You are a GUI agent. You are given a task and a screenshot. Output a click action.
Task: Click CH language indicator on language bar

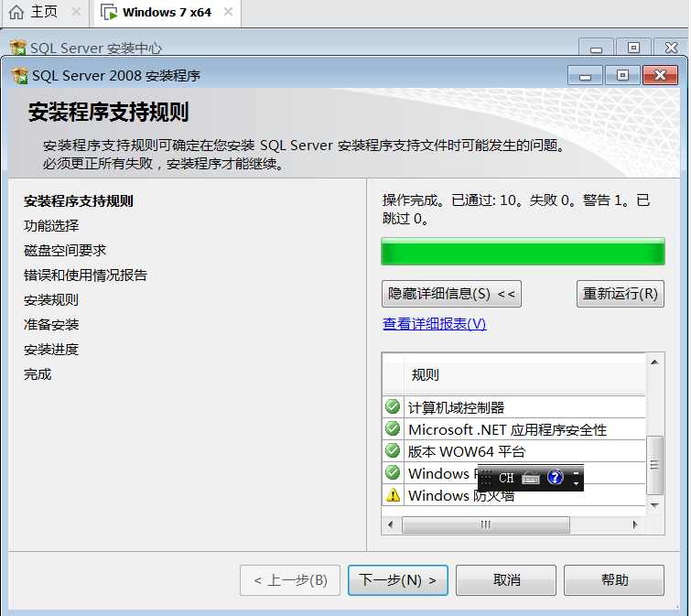[x=506, y=478]
